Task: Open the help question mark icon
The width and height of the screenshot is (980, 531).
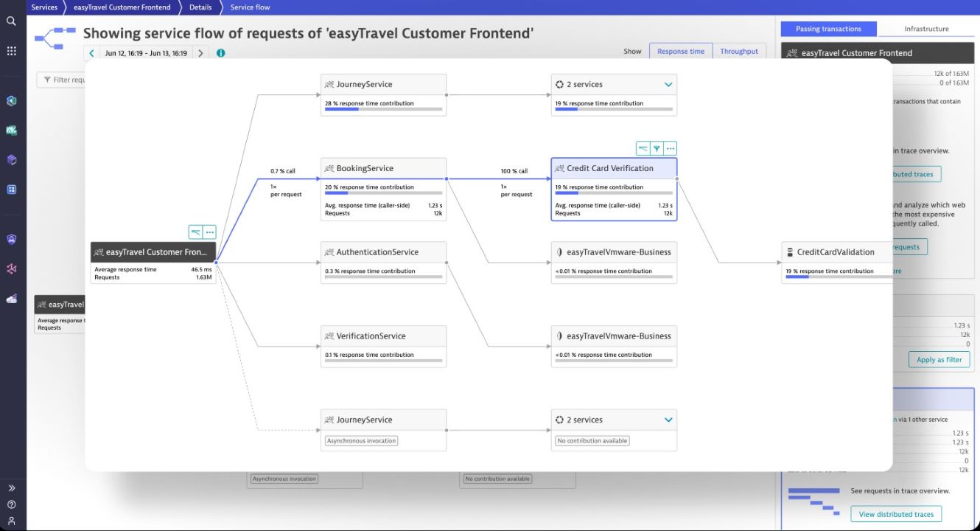Action: tap(11, 504)
